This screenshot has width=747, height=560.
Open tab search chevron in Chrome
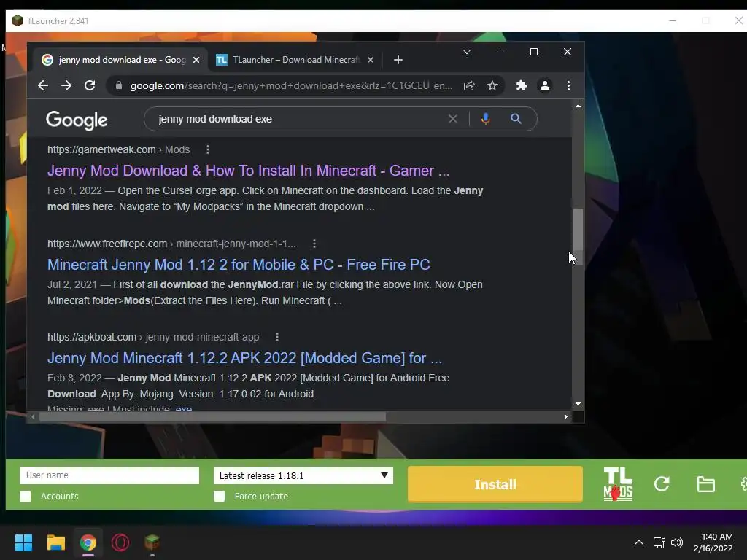[467, 52]
